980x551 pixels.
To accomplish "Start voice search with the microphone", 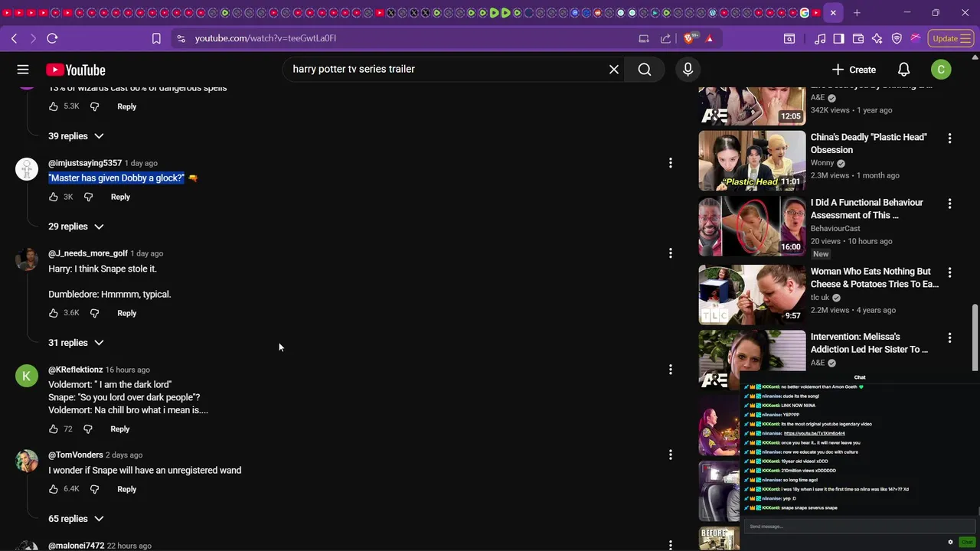I will 688,70.
